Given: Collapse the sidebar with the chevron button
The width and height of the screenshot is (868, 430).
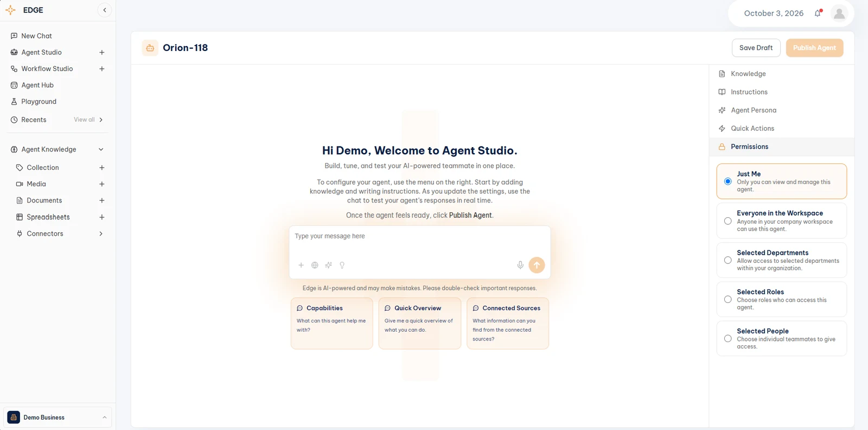Looking at the screenshot, I should click(105, 10).
